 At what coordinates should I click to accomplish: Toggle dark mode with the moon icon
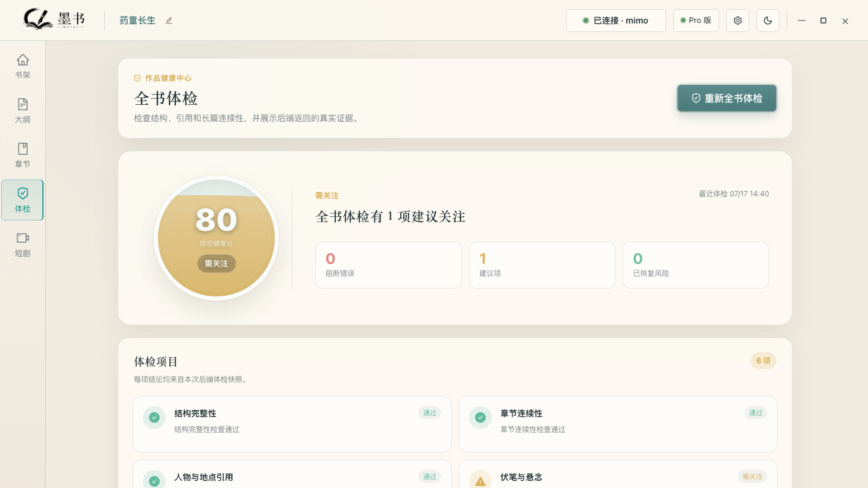click(x=768, y=20)
